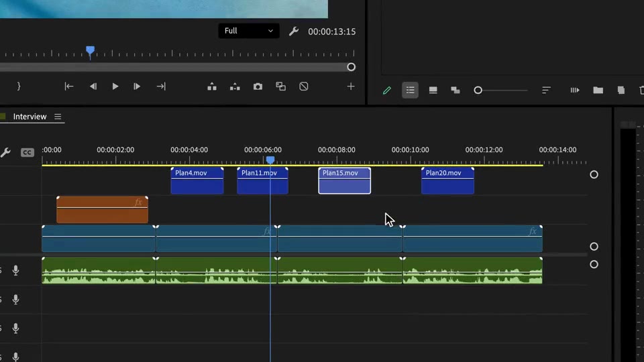Open the program monitor settings wrench
Screen dimensions: 644x362
[x=294, y=32]
